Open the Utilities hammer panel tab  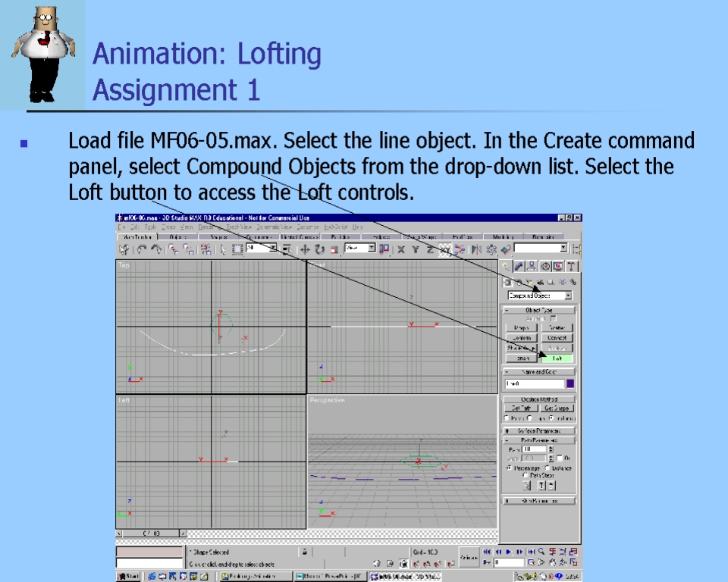click(x=571, y=266)
